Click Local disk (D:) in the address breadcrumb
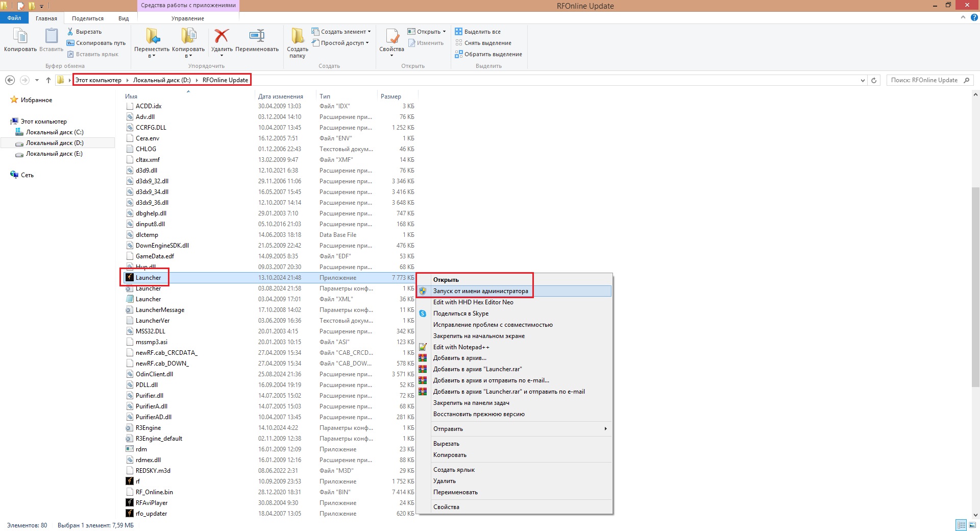 [162, 80]
